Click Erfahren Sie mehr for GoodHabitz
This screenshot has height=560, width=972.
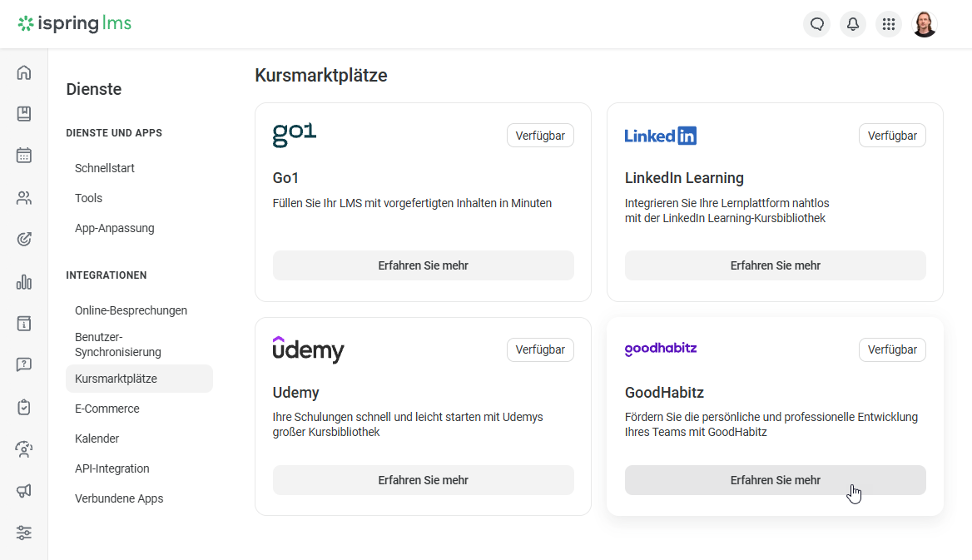[776, 480]
